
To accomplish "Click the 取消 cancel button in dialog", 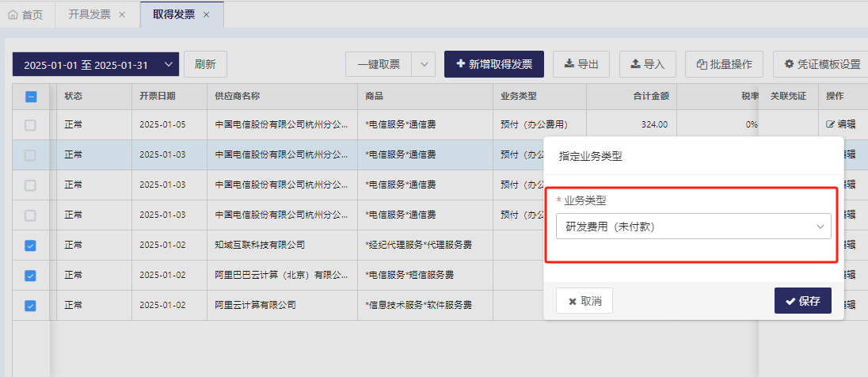I will [584, 301].
